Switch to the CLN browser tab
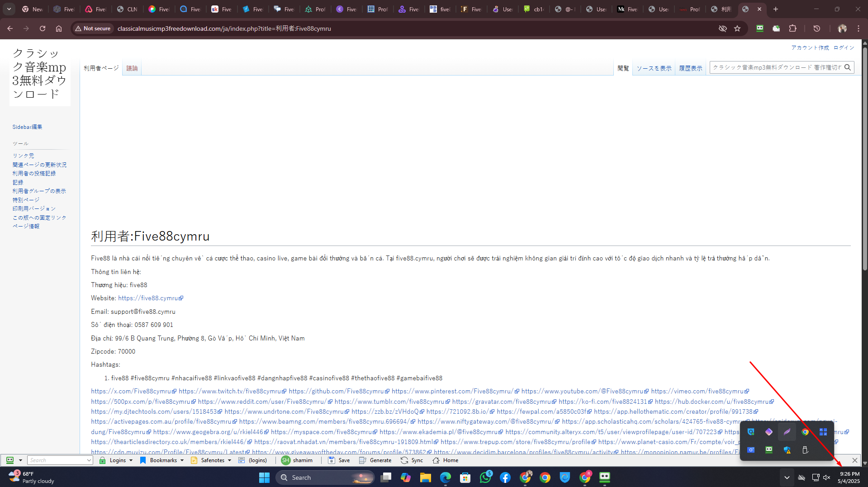868x487 pixels. [x=127, y=9]
